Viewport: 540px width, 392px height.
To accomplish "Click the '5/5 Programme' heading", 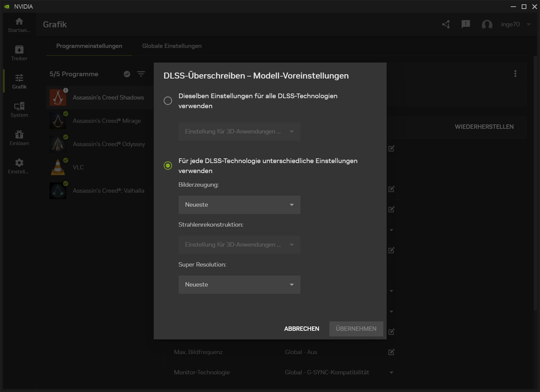I will pyautogui.click(x=74, y=74).
